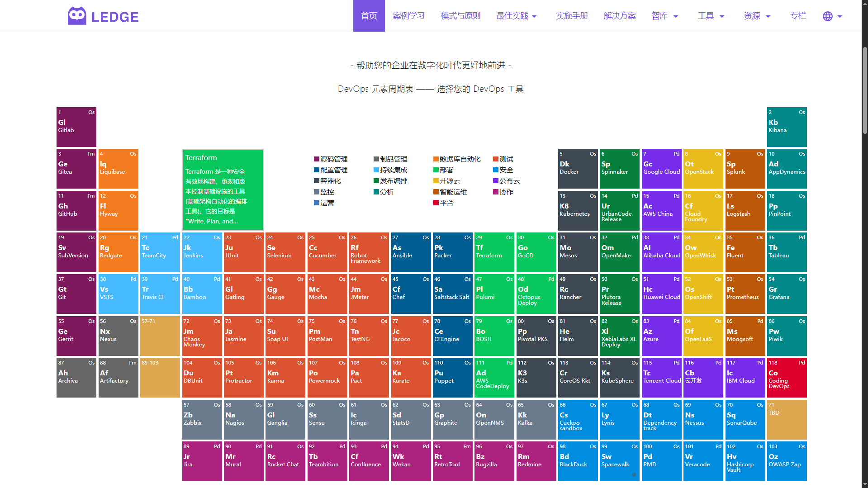Select the Nagios element tile
868x488 pixels.
coord(244,420)
